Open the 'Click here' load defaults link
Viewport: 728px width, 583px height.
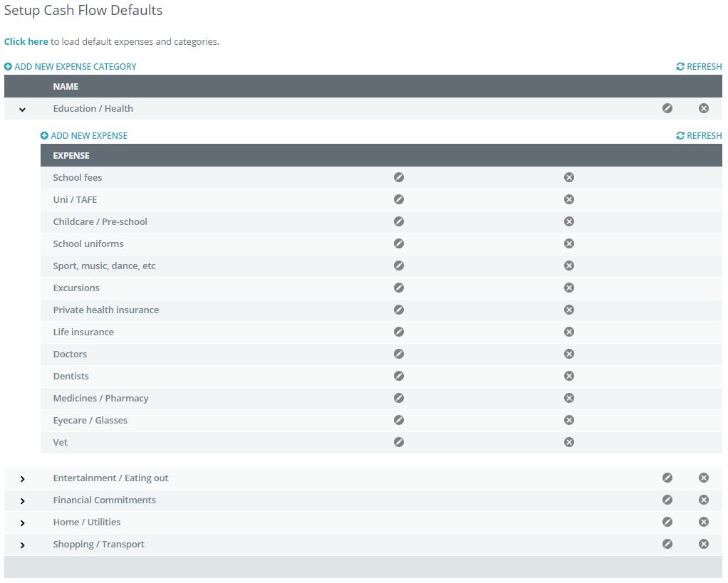26,41
